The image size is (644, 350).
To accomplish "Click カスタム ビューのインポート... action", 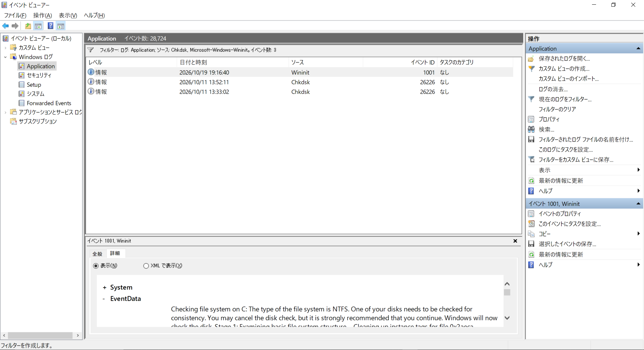I will pyautogui.click(x=568, y=79).
